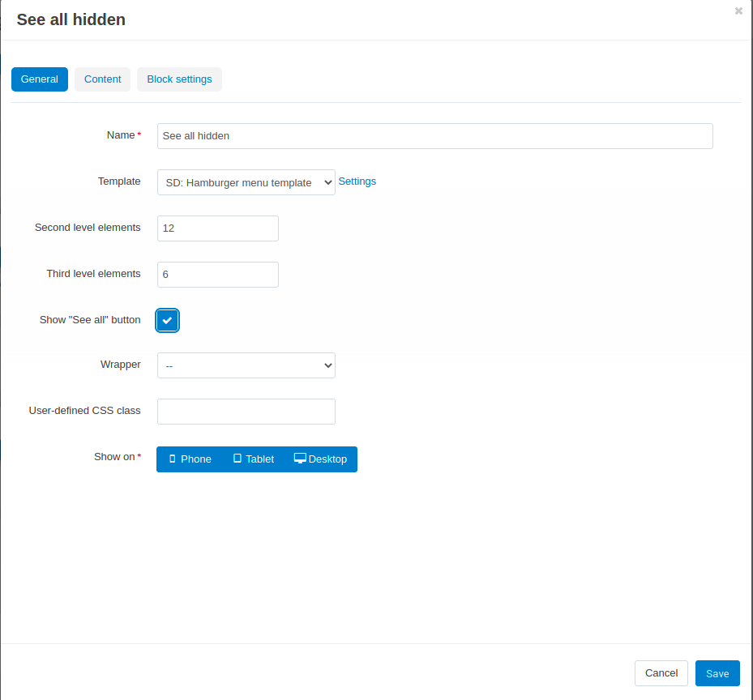Switch to the Content tab
Image resolution: width=753 pixels, height=700 pixels.
coord(102,79)
